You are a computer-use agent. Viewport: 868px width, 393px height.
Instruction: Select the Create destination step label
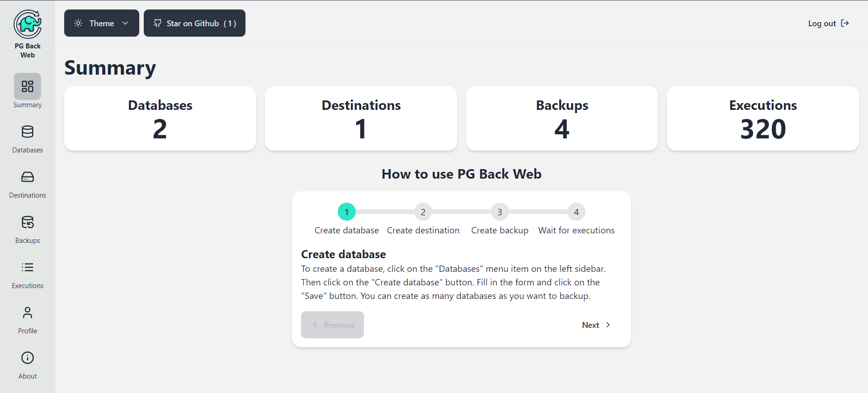point(423,230)
